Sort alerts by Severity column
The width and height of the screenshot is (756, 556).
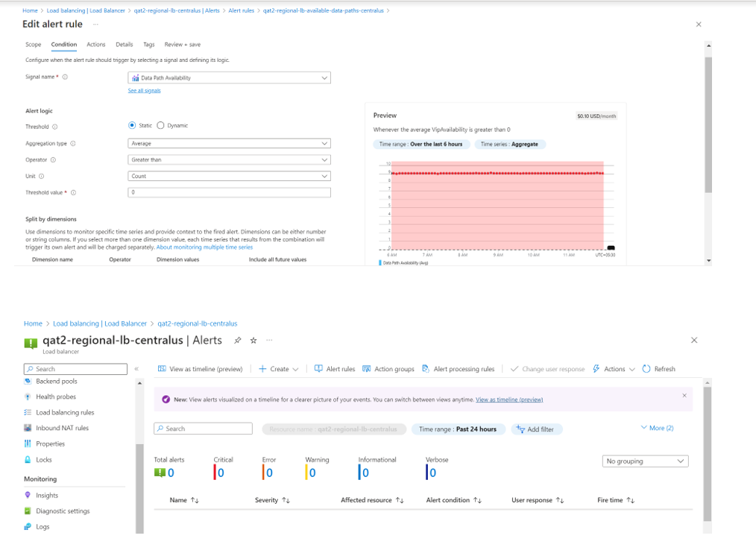272,500
